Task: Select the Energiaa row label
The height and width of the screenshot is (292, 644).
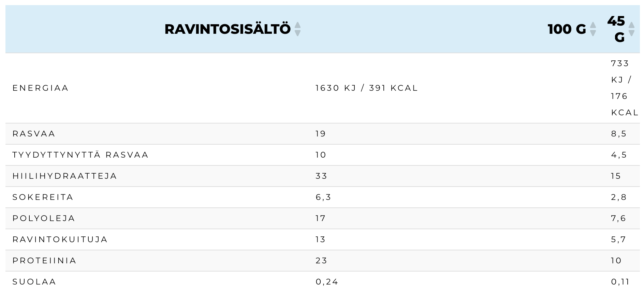Action: (41, 88)
